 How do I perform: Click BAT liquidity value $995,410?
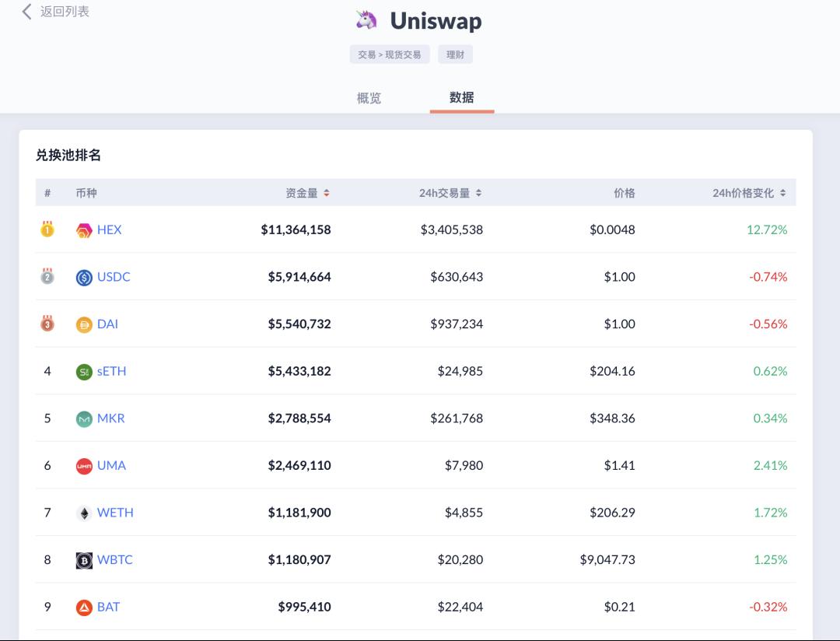[304, 607]
